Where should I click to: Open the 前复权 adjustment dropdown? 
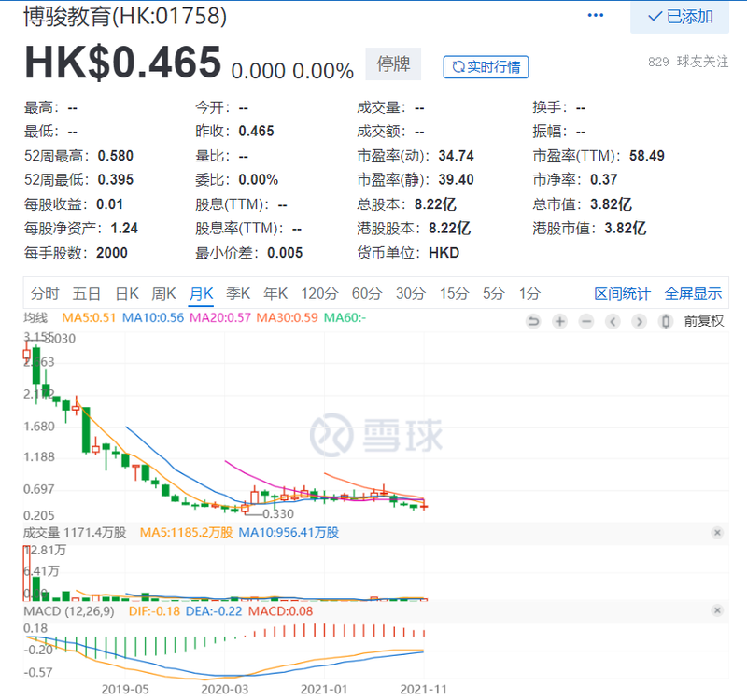704,321
